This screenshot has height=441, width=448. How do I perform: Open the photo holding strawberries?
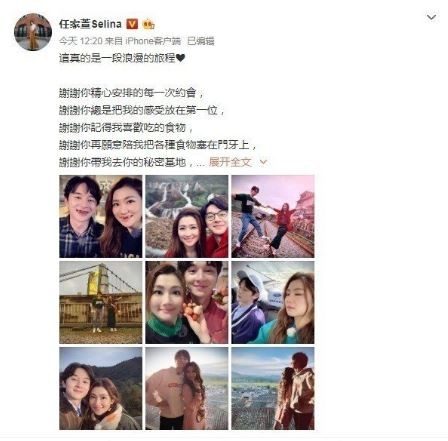(x=187, y=302)
